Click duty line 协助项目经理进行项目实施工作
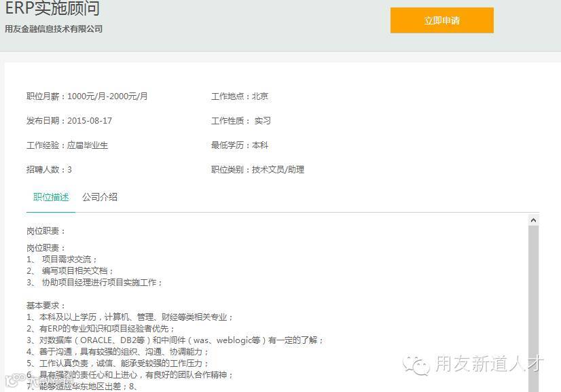The width and height of the screenshot is (561, 392). pos(94,283)
